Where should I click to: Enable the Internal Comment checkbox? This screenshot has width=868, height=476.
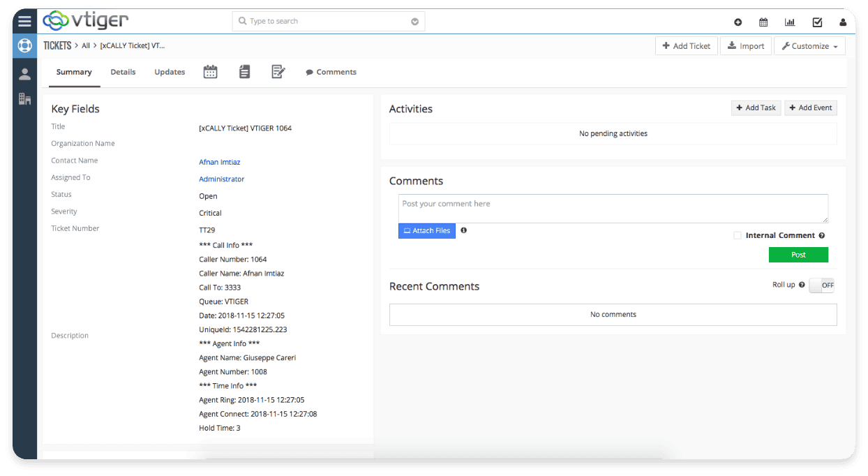(738, 236)
